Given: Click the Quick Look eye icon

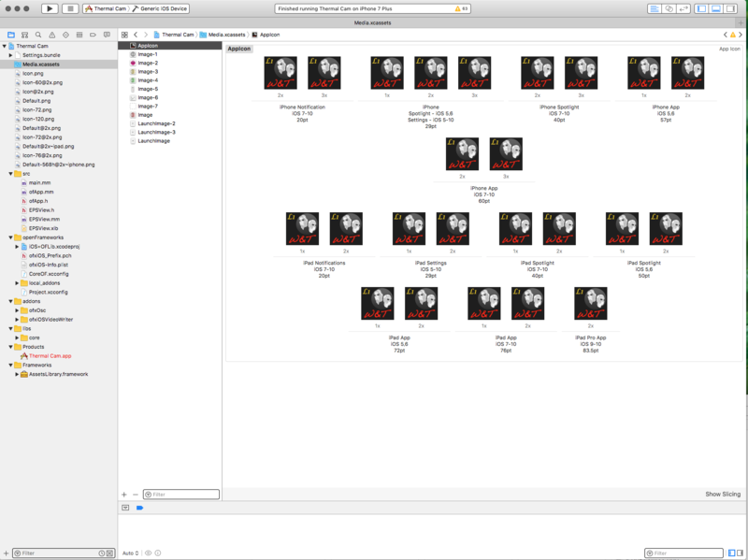Looking at the screenshot, I should pos(149,553).
